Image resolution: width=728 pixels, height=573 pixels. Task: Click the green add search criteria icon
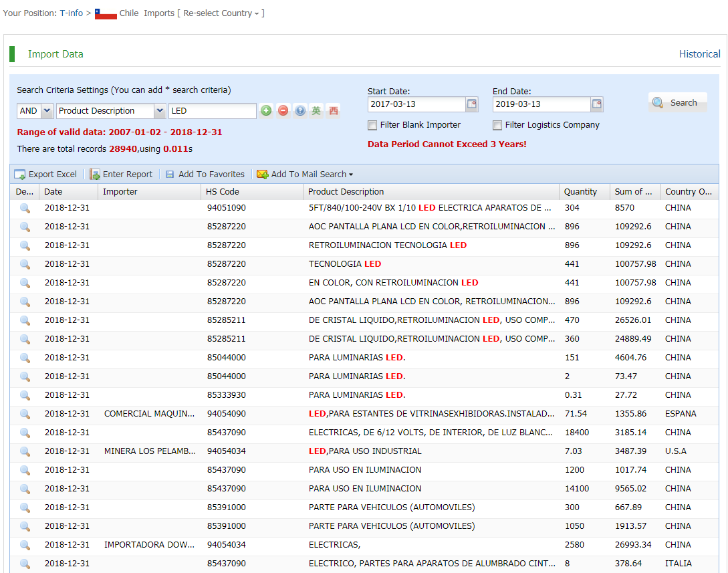click(266, 111)
